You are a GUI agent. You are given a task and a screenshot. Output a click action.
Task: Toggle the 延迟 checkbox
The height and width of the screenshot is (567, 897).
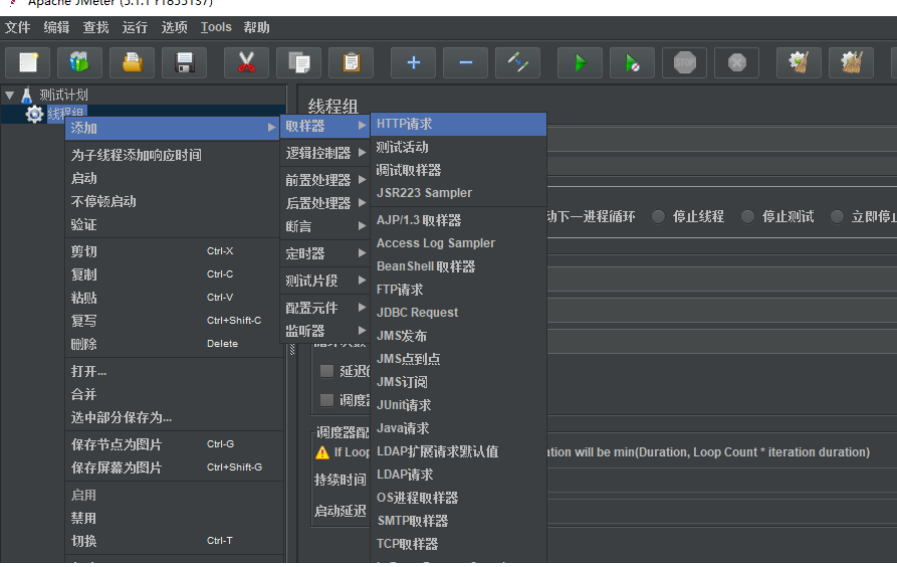coord(327,371)
